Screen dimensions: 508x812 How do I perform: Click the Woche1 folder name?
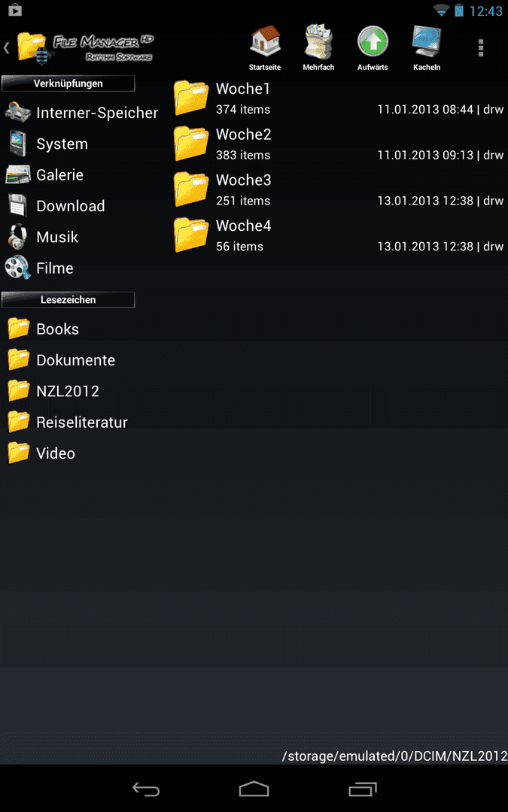[x=243, y=89]
